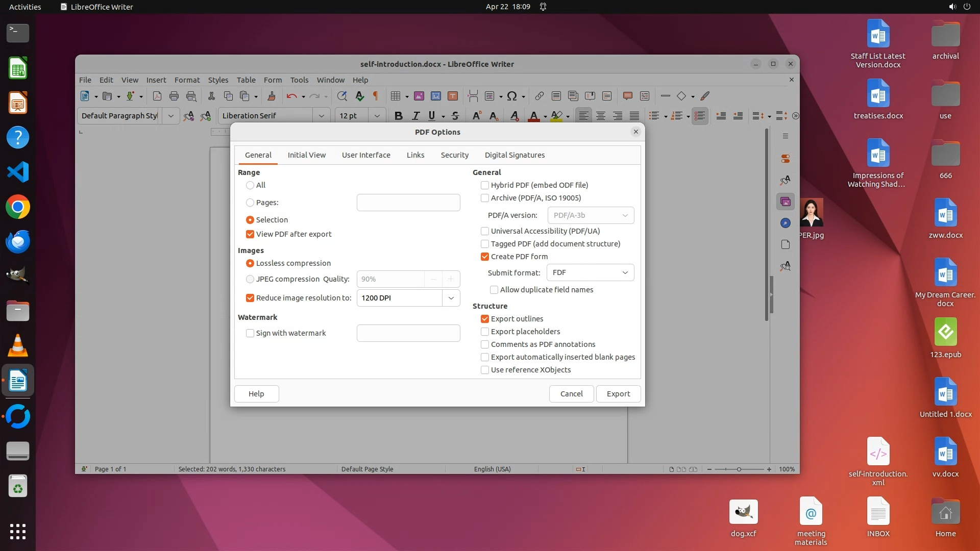980x551 pixels.
Task: Open Visual Studio Code from the dock
Action: point(18,172)
